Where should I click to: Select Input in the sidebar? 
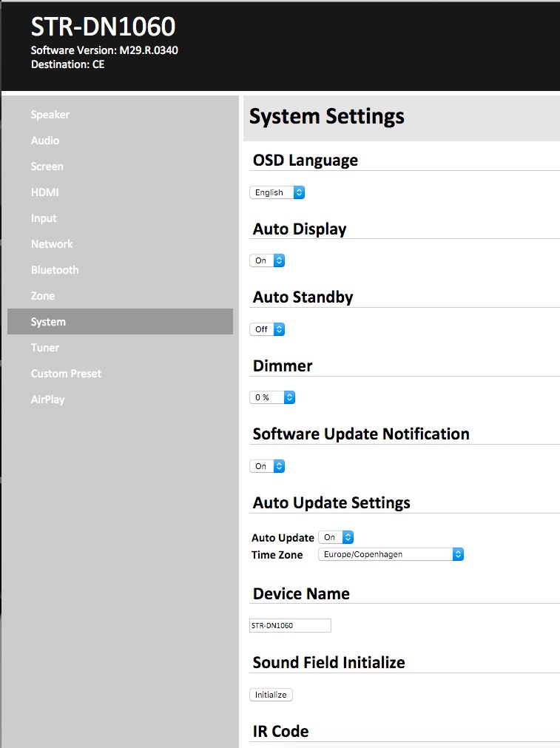(44, 218)
